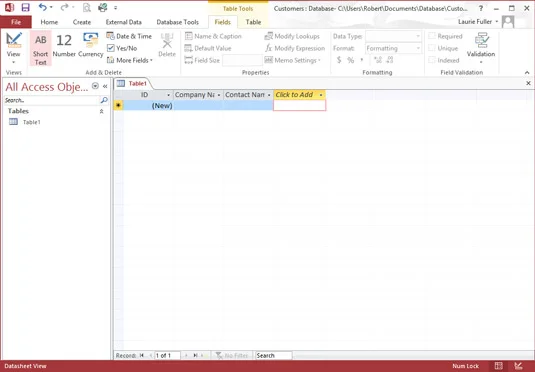Switch to Datasheet View status bar icon
The height and width of the screenshot is (372, 535).
click(498, 366)
